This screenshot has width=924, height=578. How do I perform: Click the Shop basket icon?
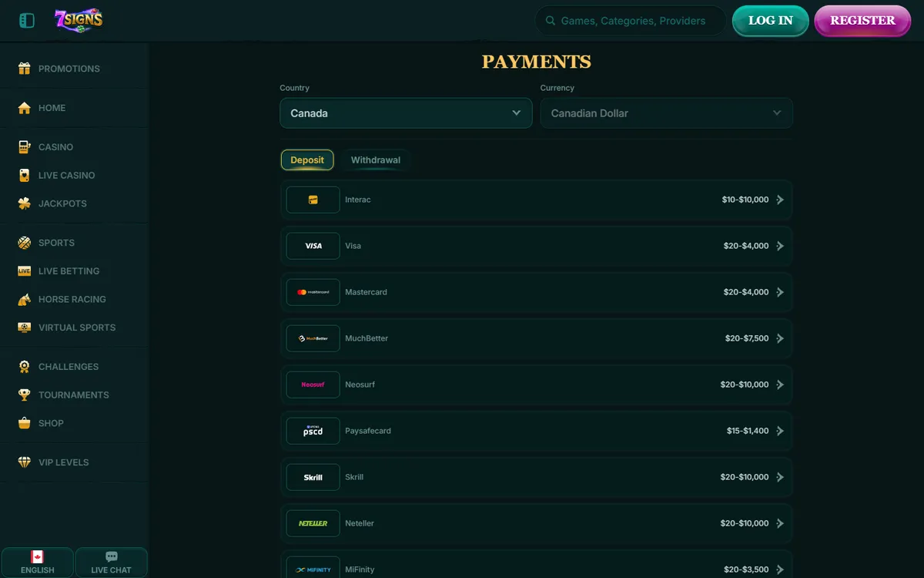click(x=25, y=423)
